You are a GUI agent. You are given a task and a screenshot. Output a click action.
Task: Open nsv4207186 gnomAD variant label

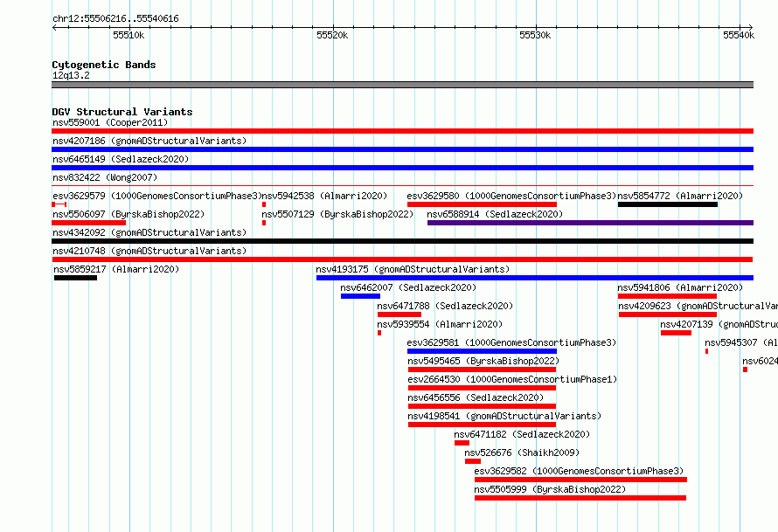(149, 141)
